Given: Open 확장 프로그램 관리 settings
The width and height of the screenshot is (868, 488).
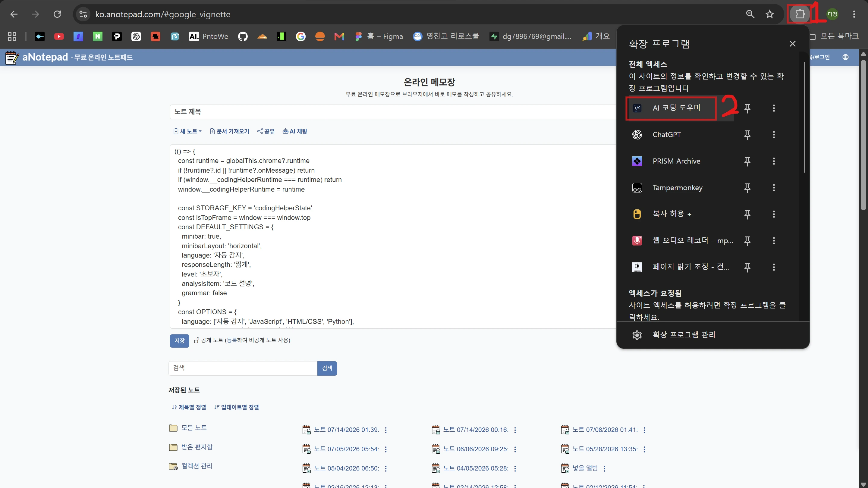Looking at the screenshot, I should click(x=713, y=335).
